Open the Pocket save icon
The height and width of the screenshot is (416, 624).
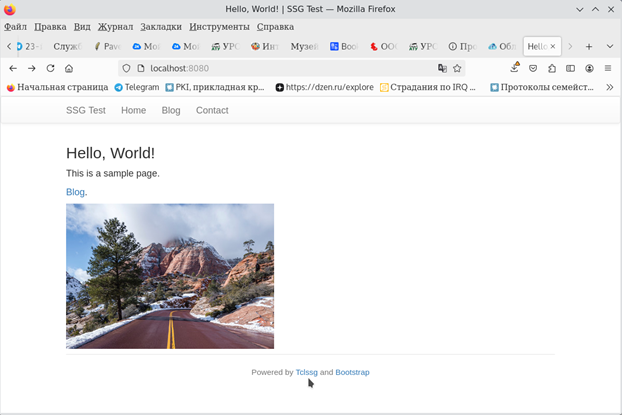533,69
